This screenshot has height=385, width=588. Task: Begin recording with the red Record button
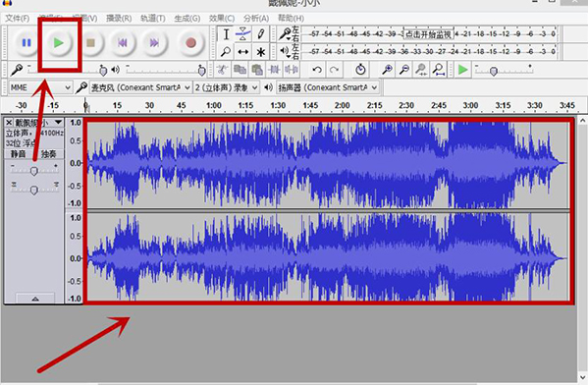pos(190,43)
